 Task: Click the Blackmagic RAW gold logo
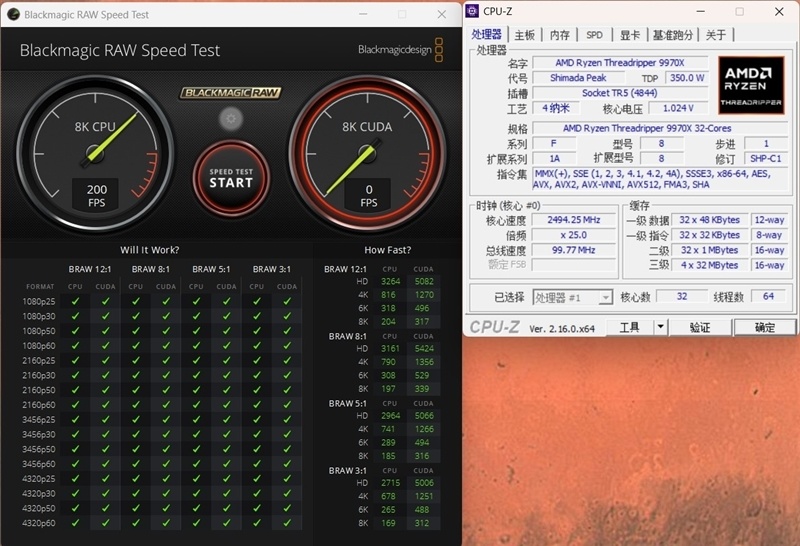231,93
